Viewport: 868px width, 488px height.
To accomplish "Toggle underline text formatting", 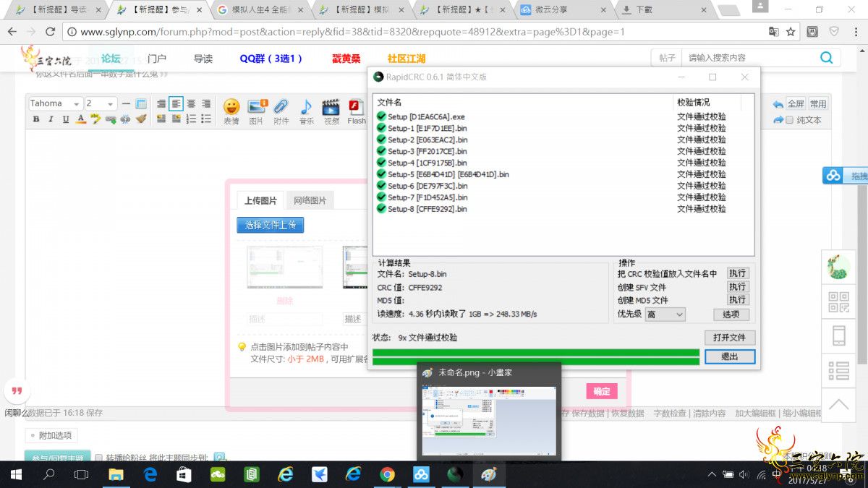I will (x=66, y=119).
